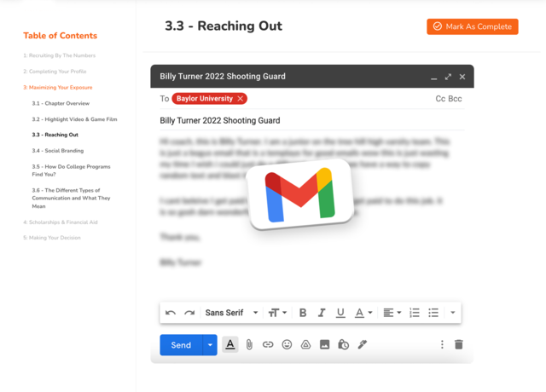Remove Baylor University recipient chip
This screenshot has height=392, width=546.
pos(241,99)
